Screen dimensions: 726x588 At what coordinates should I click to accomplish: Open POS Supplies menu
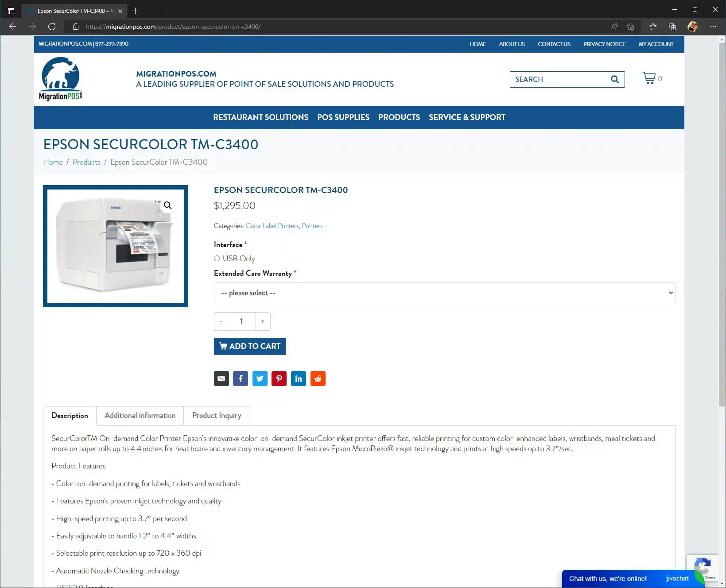[343, 117]
